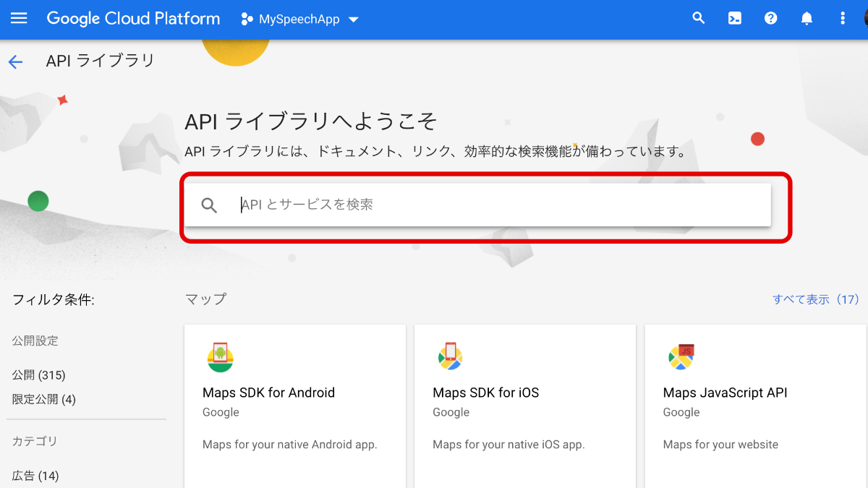Click 'Maps for your native Android app.' text
The image size is (868, 488).
pos(290,445)
